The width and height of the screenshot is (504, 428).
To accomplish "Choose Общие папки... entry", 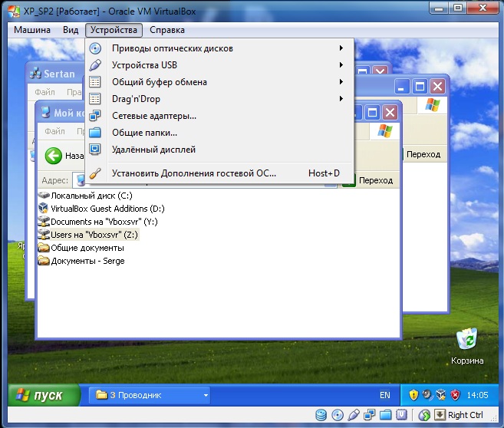I will pos(219,133).
